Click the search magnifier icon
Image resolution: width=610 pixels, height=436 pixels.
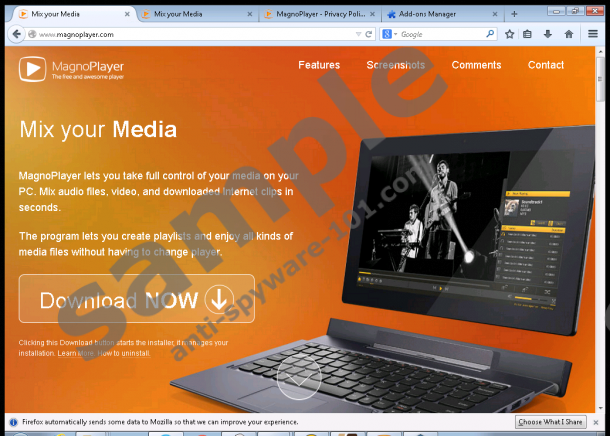click(489, 34)
